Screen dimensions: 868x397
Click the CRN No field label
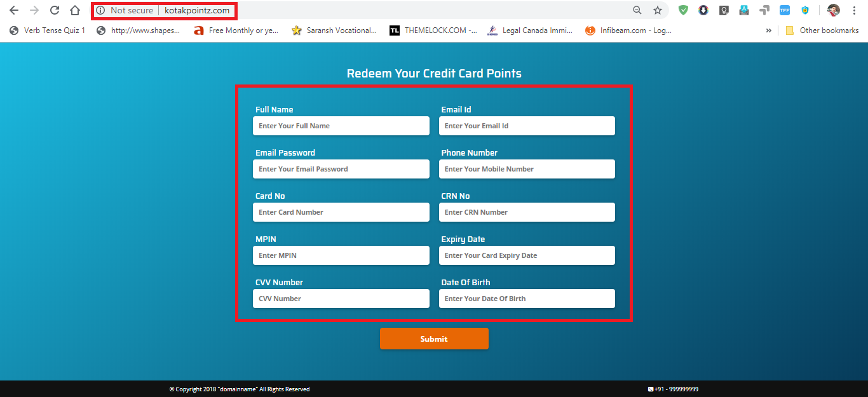(x=456, y=196)
